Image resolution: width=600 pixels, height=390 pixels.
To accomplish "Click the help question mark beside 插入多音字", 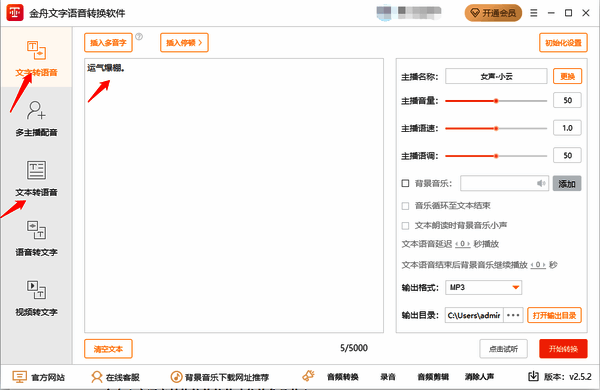I will pyautogui.click(x=139, y=37).
